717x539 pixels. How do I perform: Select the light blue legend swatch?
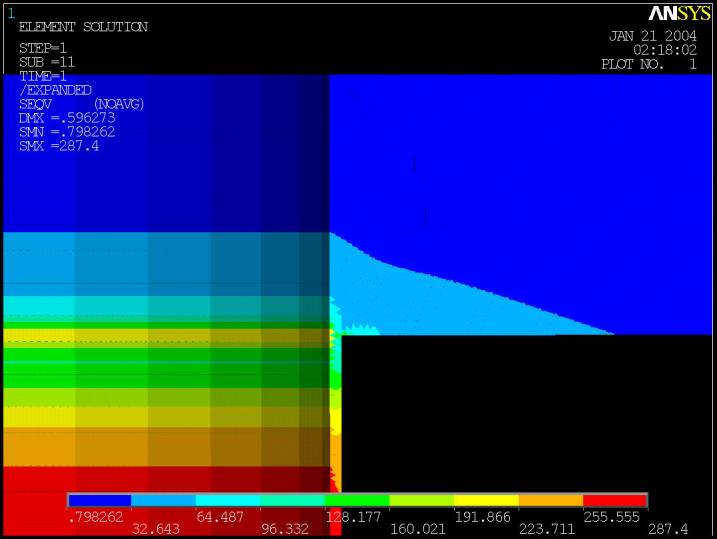click(x=164, y=501)
